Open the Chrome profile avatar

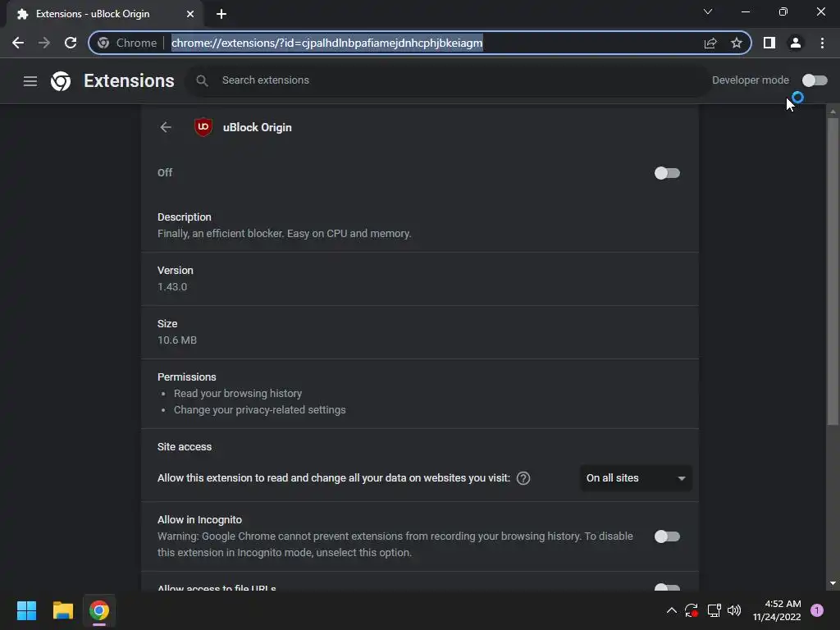796,43
